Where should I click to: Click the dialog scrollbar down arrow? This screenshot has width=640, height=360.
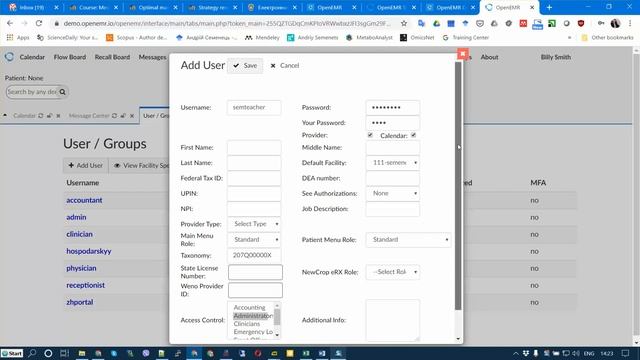pos(458,339)
